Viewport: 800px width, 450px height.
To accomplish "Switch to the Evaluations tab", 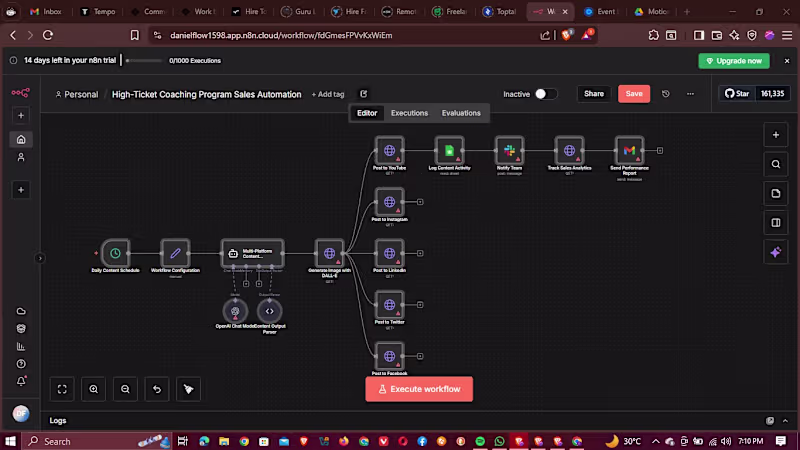I will click(461, 113).
